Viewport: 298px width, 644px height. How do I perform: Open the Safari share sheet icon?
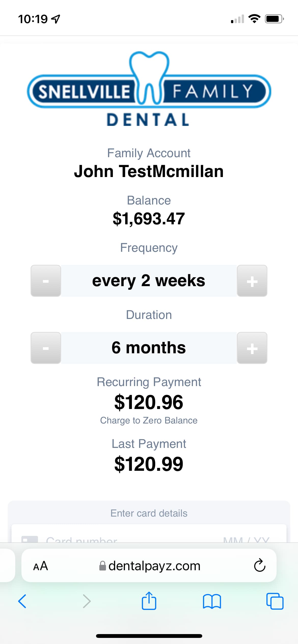(149, 601)
